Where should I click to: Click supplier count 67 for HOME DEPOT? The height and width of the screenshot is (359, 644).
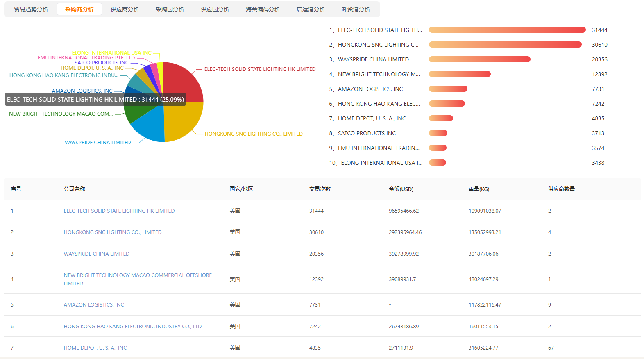click(x=551, y=348)
